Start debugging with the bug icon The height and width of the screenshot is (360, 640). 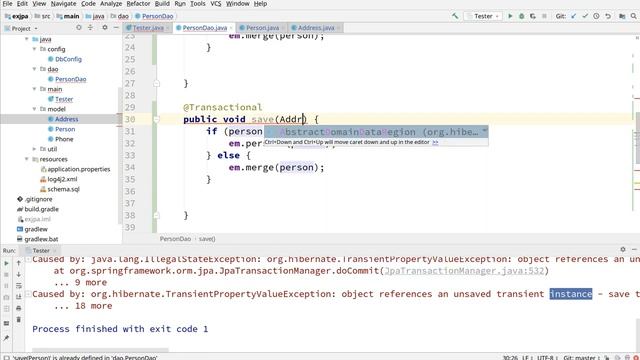(521, 16)
